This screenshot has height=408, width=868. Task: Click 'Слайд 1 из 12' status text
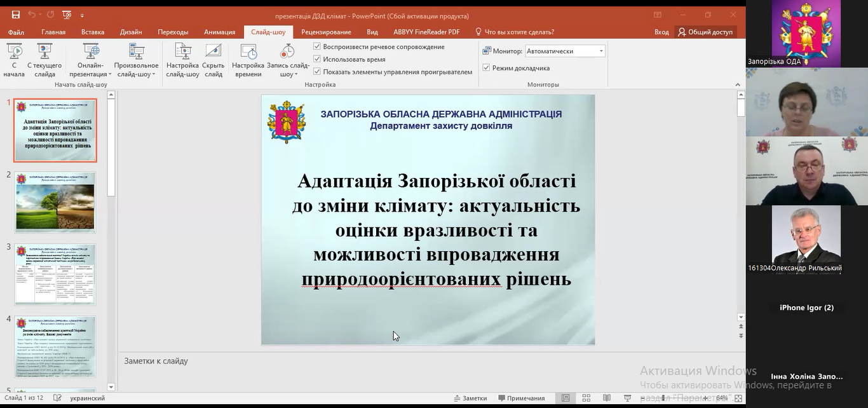tap(24, 398)
